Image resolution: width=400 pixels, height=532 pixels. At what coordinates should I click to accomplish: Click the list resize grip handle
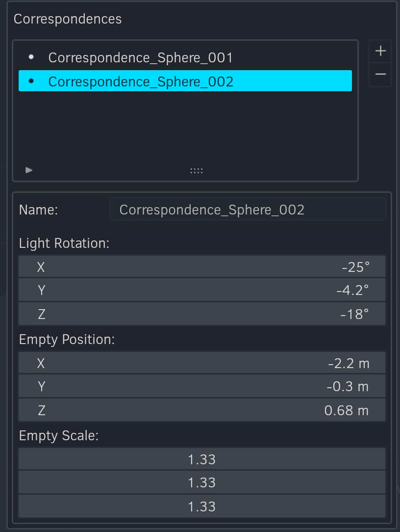pos(196,171)
